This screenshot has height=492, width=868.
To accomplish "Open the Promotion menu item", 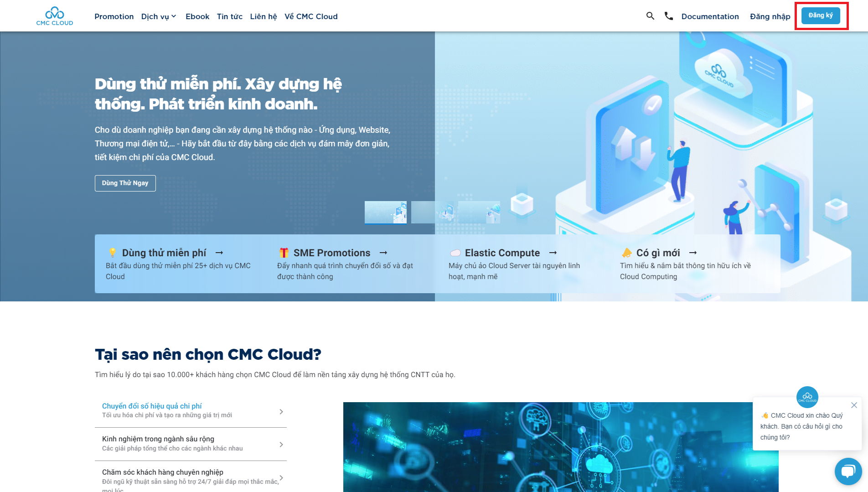I will click(114, 16).
